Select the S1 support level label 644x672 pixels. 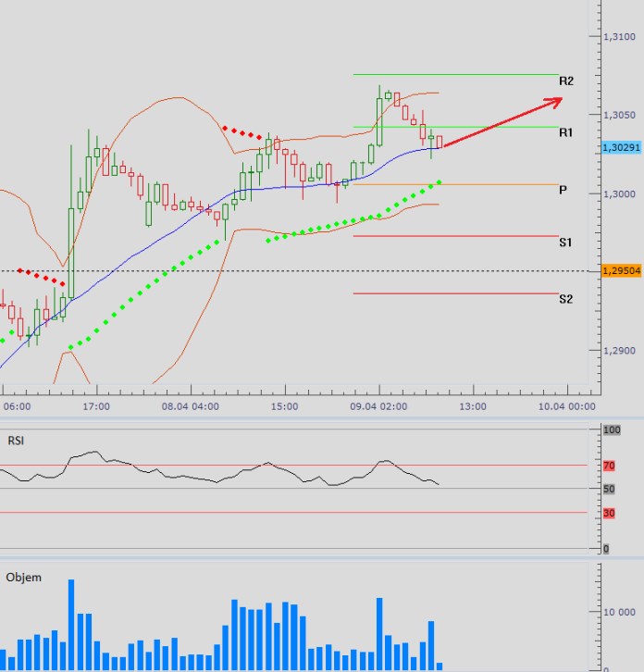(565, 243)
